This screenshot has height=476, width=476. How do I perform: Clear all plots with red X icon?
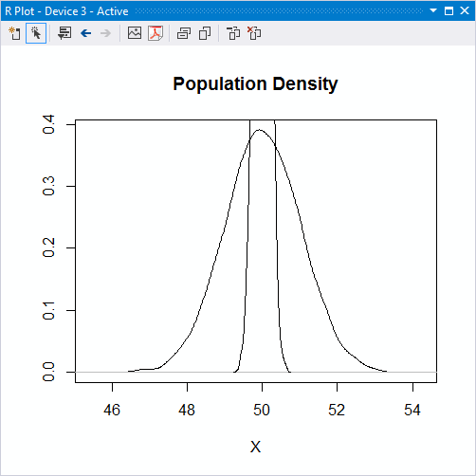pyautogui.click(x=254, y=33)
